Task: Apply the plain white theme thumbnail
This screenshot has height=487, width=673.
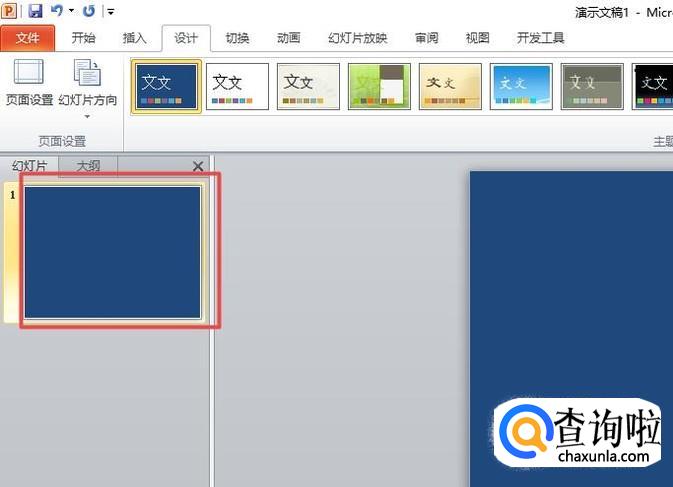Action: click(x=237, y=86)
